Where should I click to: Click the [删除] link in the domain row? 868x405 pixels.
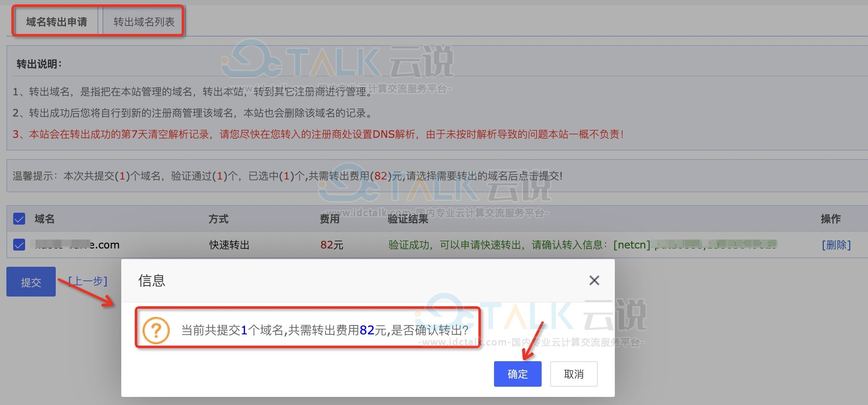tap(836, 245)
